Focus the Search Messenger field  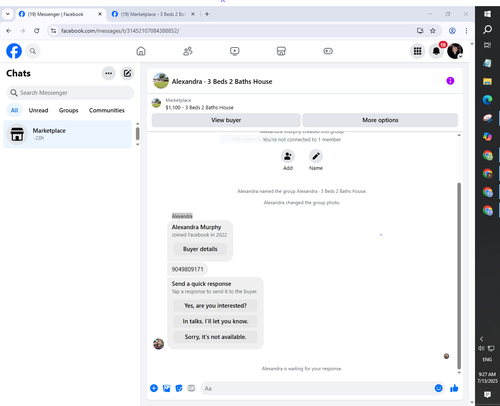pos(70,93)
